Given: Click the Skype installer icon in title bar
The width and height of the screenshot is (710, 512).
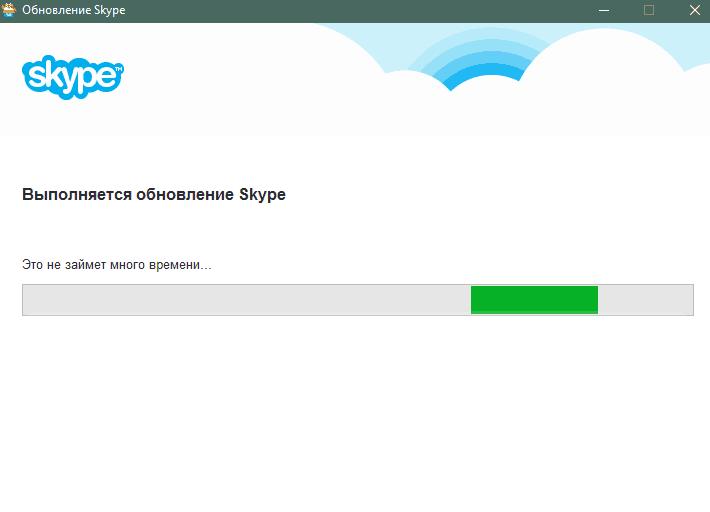Looking at the screenshot, I should pos(10,10).
